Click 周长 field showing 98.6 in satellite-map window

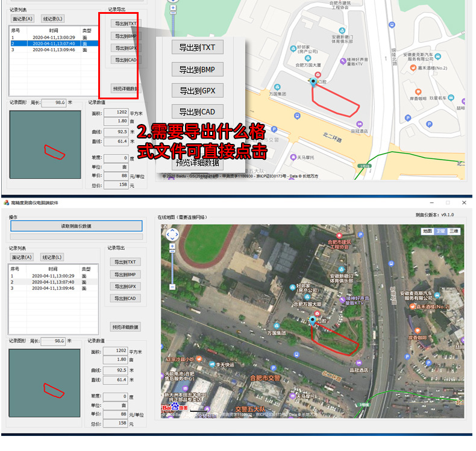(x=53, y=341)
